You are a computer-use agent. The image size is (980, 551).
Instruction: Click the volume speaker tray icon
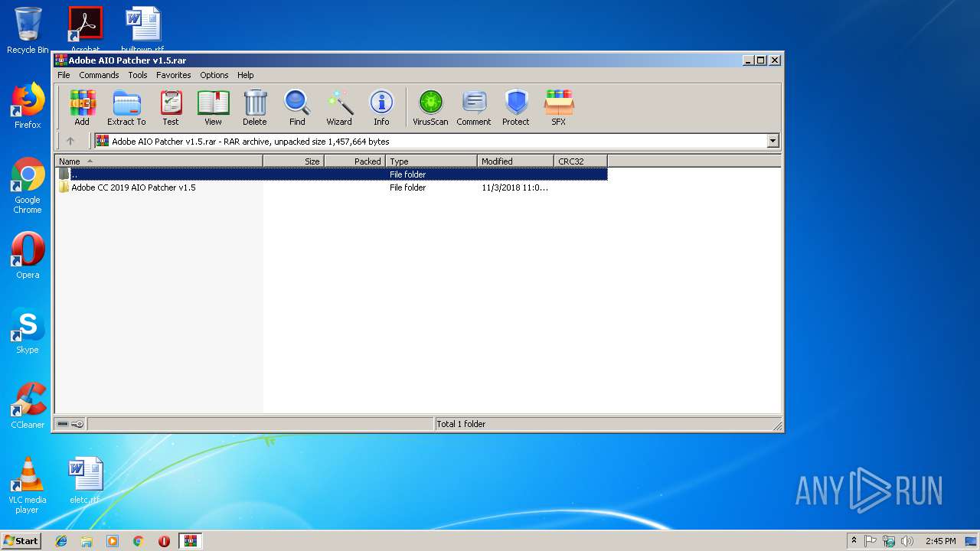[x=907, y=541]
